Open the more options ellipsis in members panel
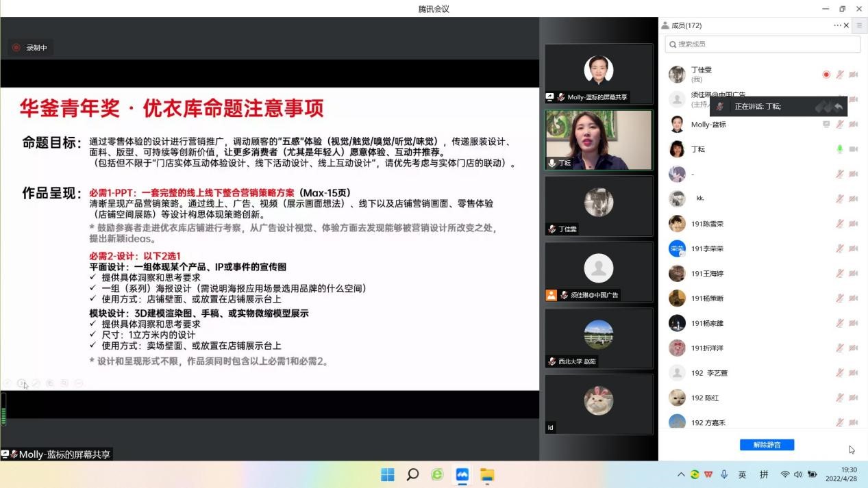 tap(837, 25)
